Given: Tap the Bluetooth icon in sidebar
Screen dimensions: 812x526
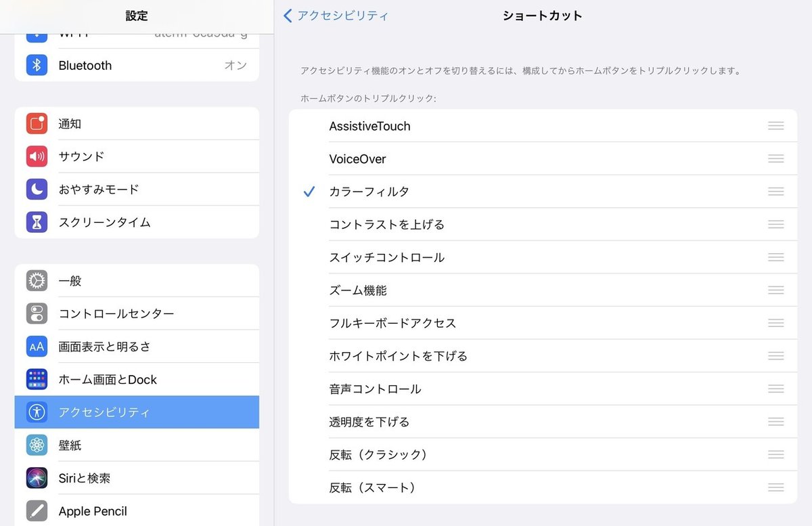Looking at the screenshot, I should pyautogui.click(x=37, y=66).
